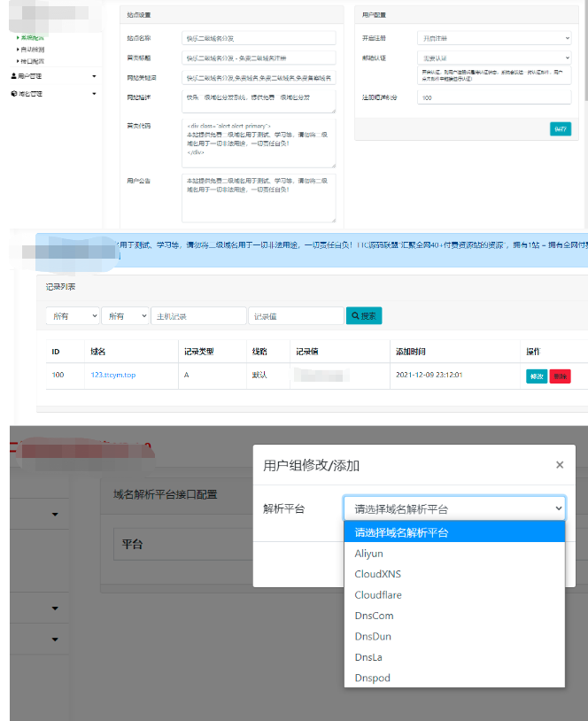
Task: Click the blue 保存 save button
Action: [x=560, y=128]
